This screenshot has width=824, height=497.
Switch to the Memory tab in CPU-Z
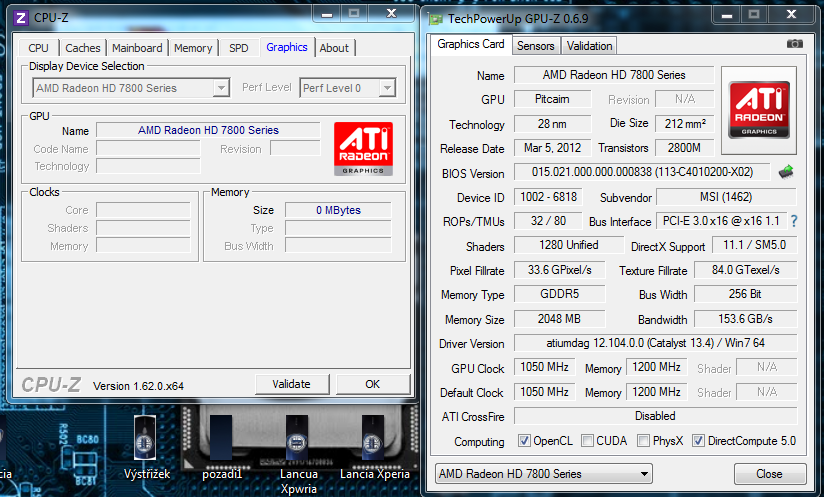pos(193,48)
